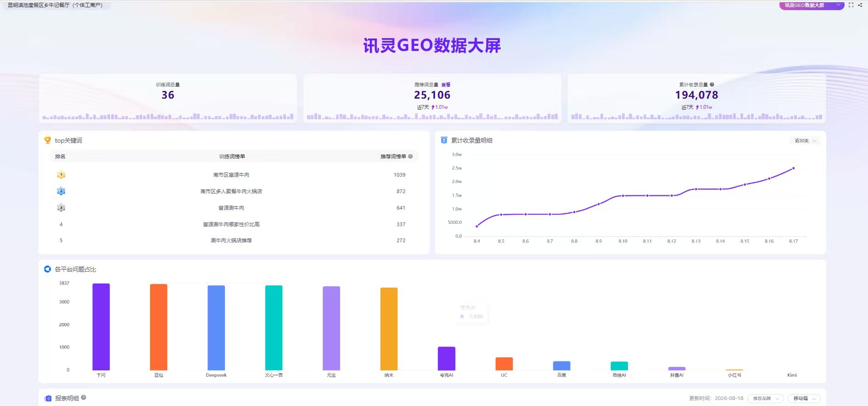
Task: Click the line chart data point for 8.4
Action: coord(477,226)
